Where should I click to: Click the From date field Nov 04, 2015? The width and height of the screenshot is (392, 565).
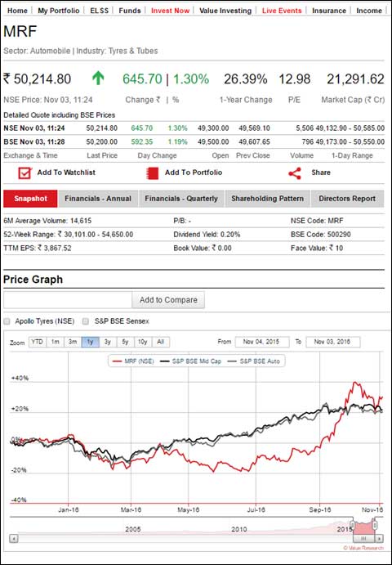(262, 342)
